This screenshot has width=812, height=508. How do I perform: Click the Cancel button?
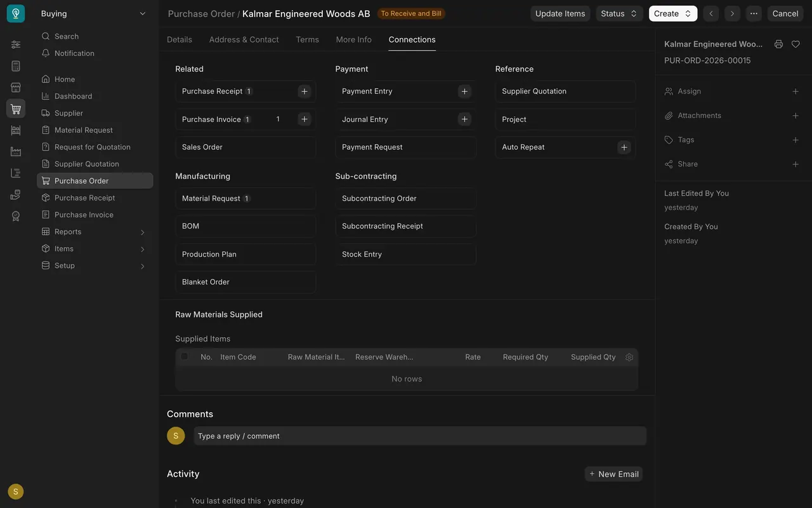pos(785,13)
